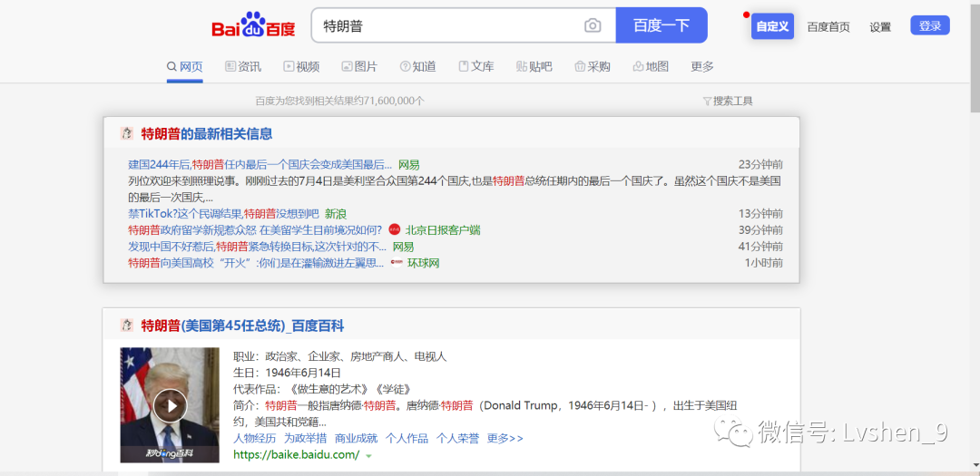Click 网易 source for 发现中国不好惹后 news
Image resolution: width=980 pixels, height=476 pixels.
[403, 247]
